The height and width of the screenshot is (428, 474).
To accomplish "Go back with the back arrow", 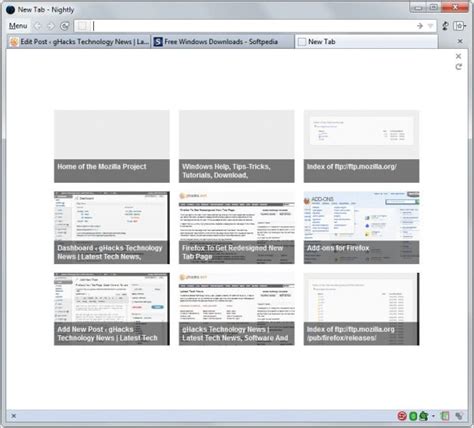I will coord(37,26).
